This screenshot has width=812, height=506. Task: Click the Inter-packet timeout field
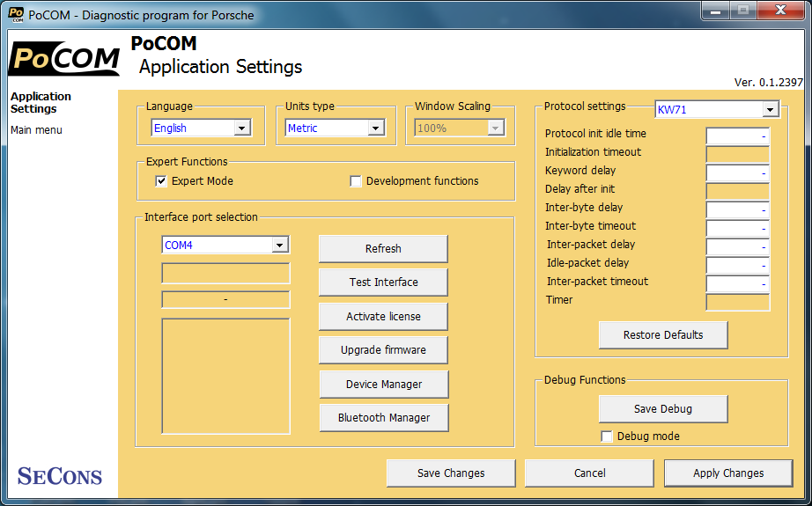point(737,283)
